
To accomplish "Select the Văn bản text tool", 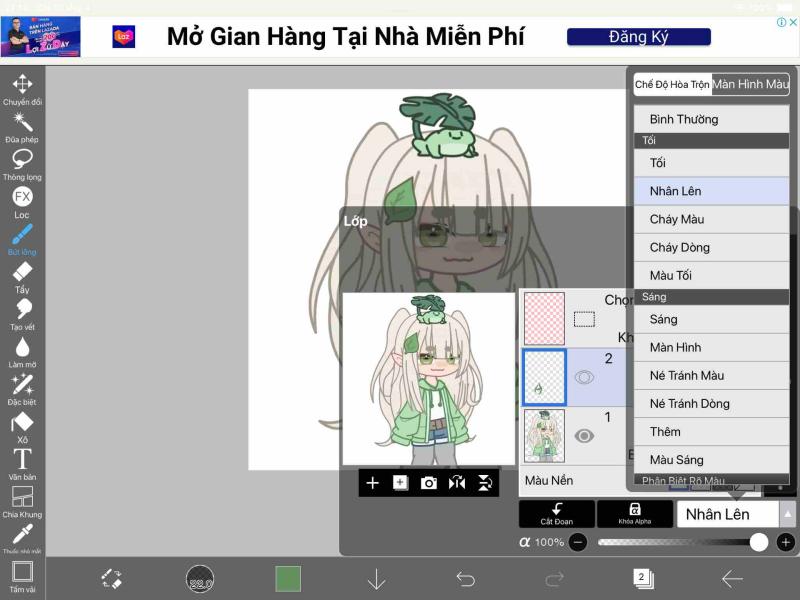I will (x=22, y=461).
